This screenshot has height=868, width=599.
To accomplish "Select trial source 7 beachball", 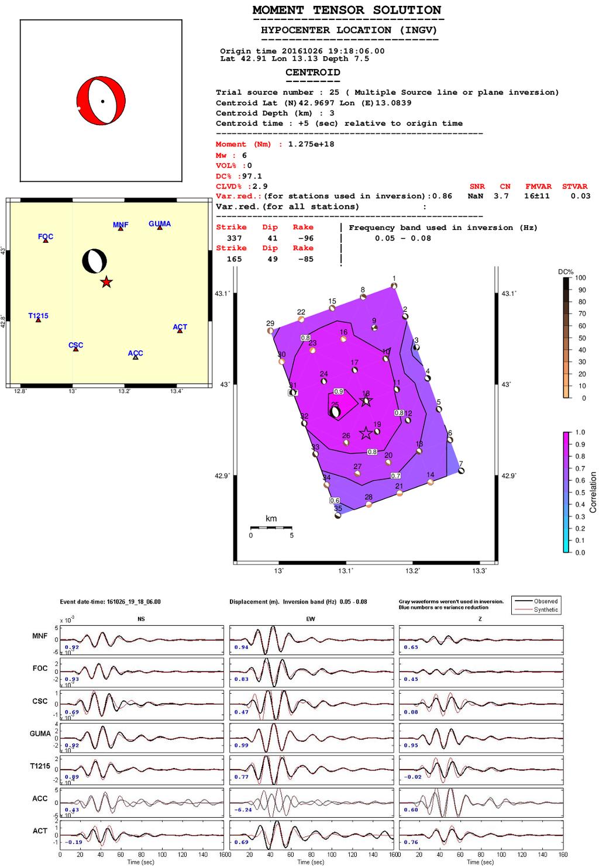I will tap(461, 470).
